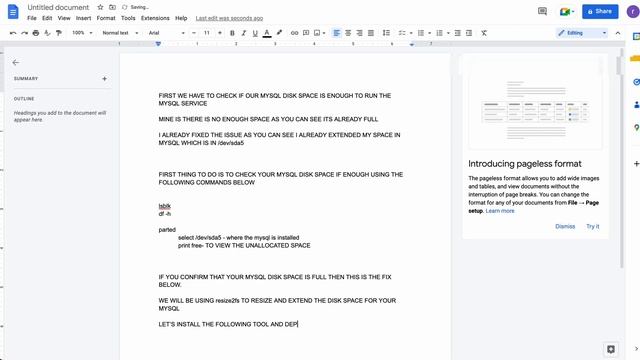Expand checklist options arrow
Viewport: 640px width, 360px height.
[x=411, y=33]
